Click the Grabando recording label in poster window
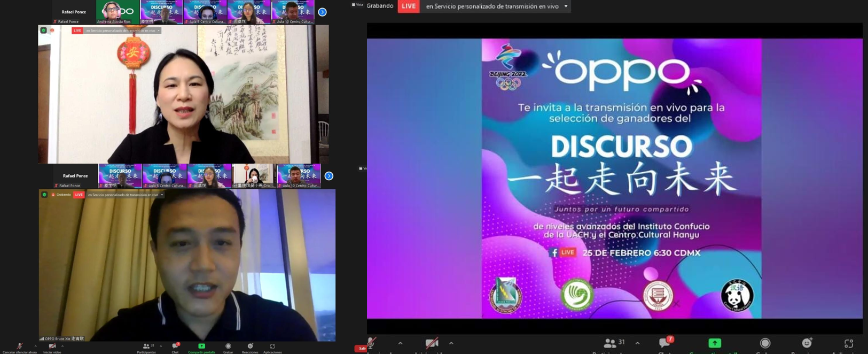The image size is (868, 354). point(380,6)
